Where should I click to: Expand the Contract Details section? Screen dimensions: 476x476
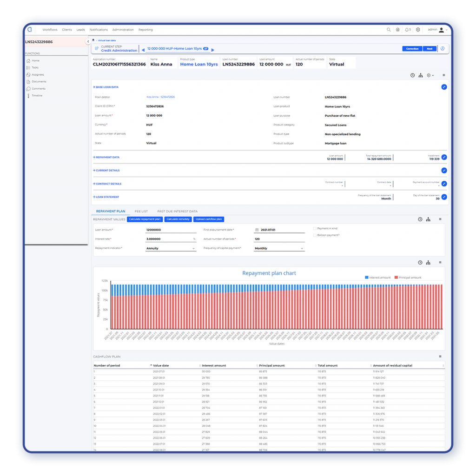click(107, 184)
